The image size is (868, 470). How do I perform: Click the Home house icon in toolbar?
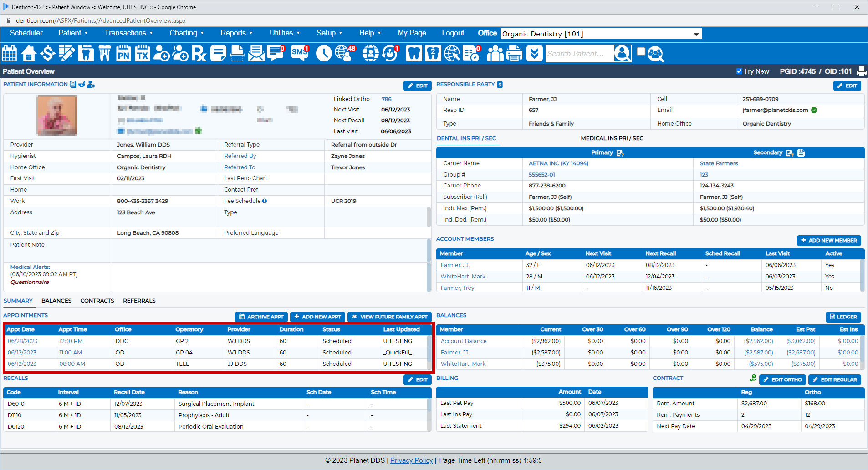pos(29,54)
